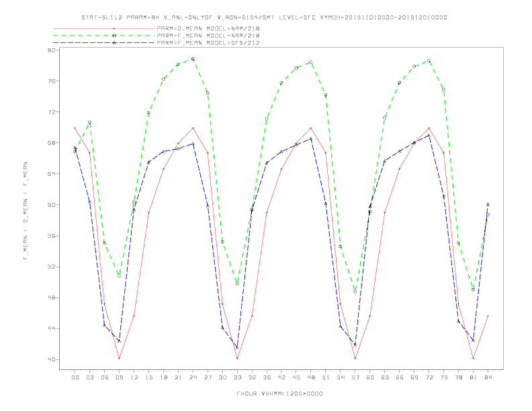Click the chart title starting with STAT=SL1L2
The image size is (532, 411).
point(264,17)
